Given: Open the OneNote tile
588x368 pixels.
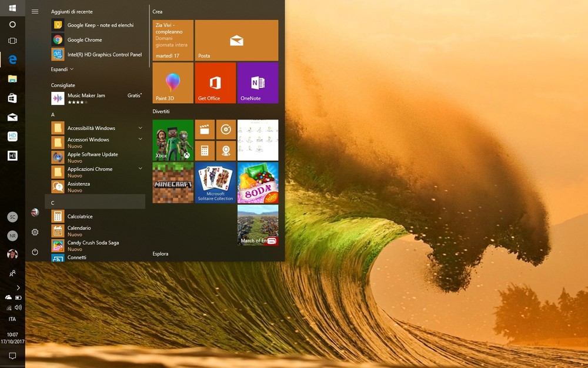Looking at the screenshot, I should point(258,83).
